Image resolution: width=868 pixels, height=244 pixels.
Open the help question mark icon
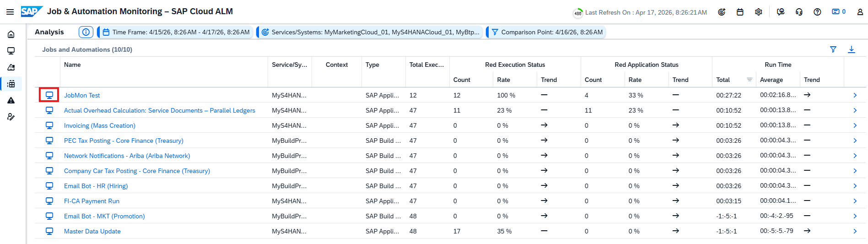point(817,12)
